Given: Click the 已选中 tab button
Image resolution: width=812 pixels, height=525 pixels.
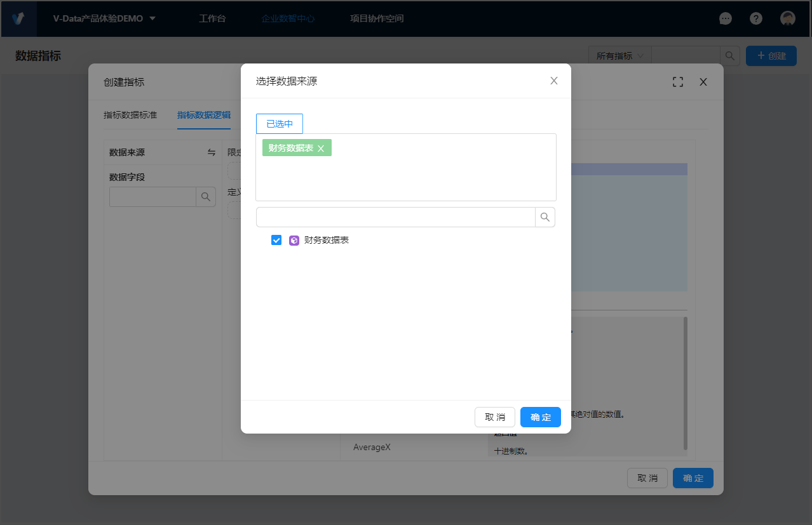Looking at the screenshot, I should 280,124.
